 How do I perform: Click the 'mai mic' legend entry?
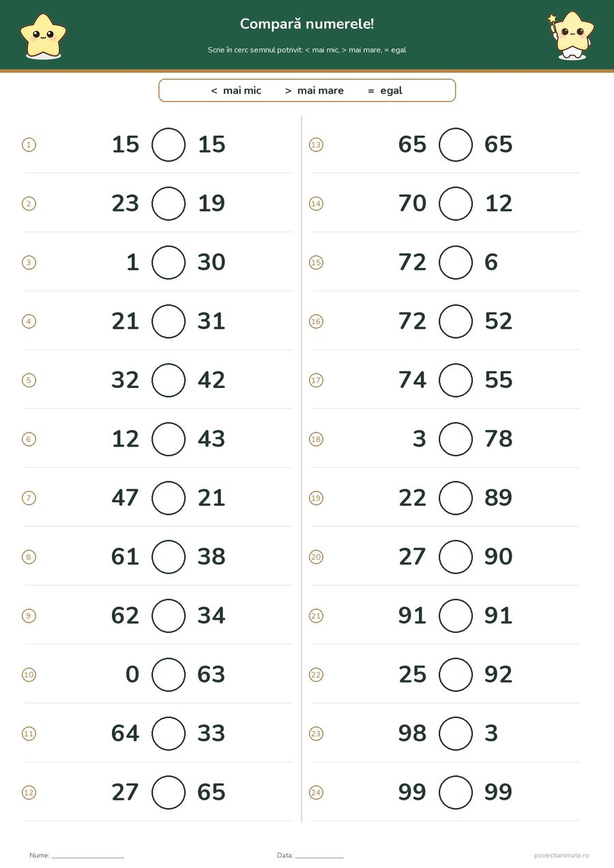[236, 91]
